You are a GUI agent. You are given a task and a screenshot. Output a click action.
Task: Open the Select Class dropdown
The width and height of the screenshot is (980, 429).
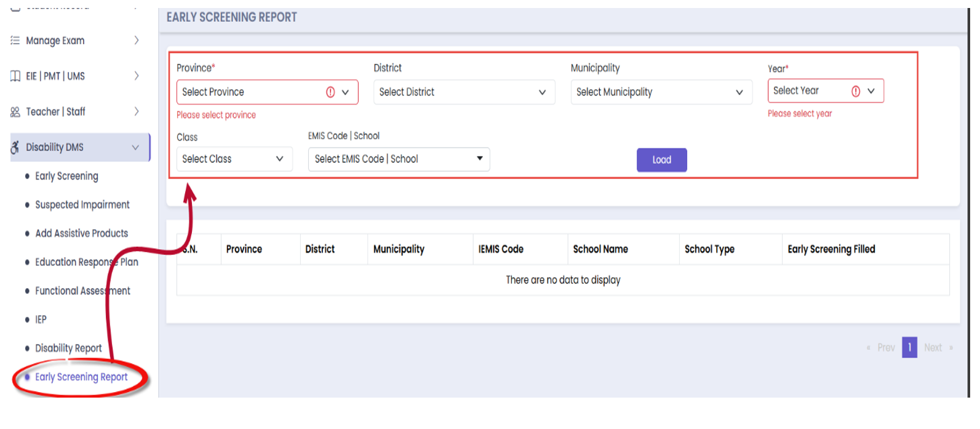pos(234,159)
